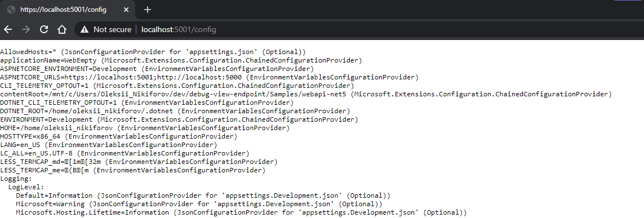Go back to previous page
The height and width of the screenshot is (218, 644).
[8, 29]
